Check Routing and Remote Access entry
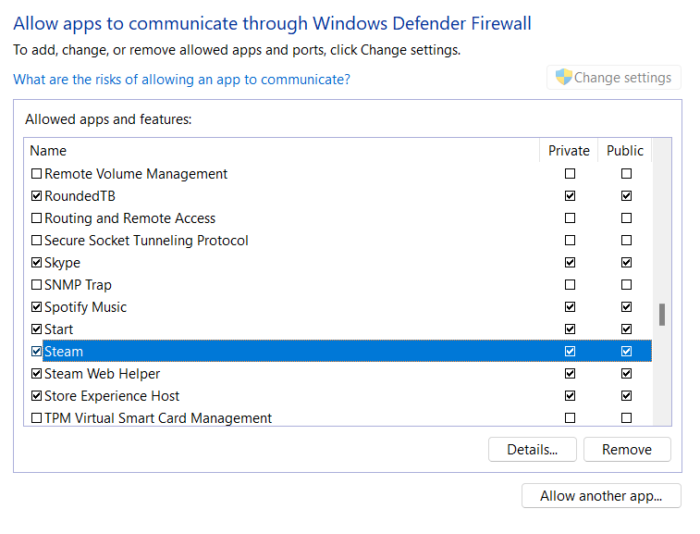The width and height of the screenshot is (700, 534). (37, 218)
